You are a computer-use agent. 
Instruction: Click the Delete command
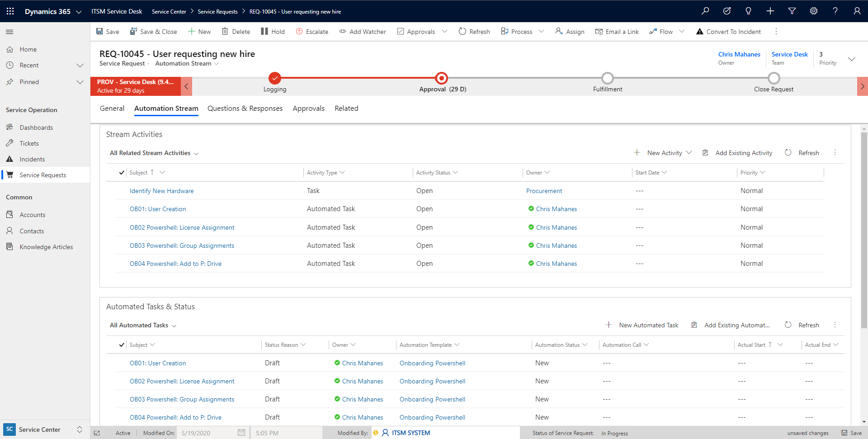coord(236,32)
